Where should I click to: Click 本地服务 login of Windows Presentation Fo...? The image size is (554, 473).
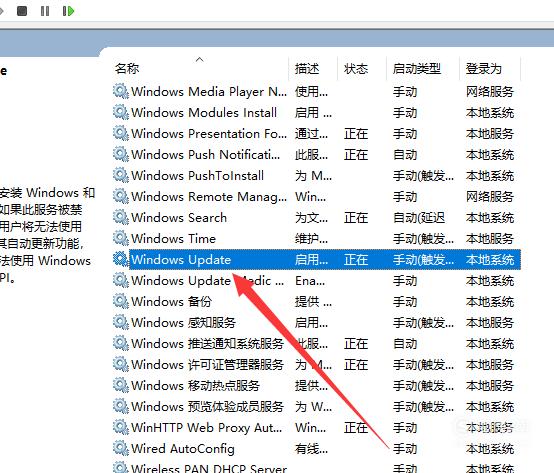pos(490,134)
